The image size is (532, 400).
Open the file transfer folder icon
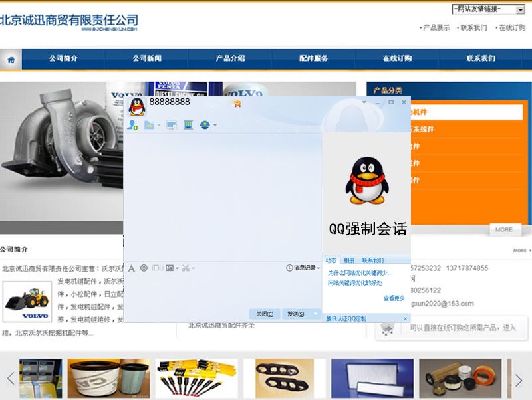click(x=149, y=125)
